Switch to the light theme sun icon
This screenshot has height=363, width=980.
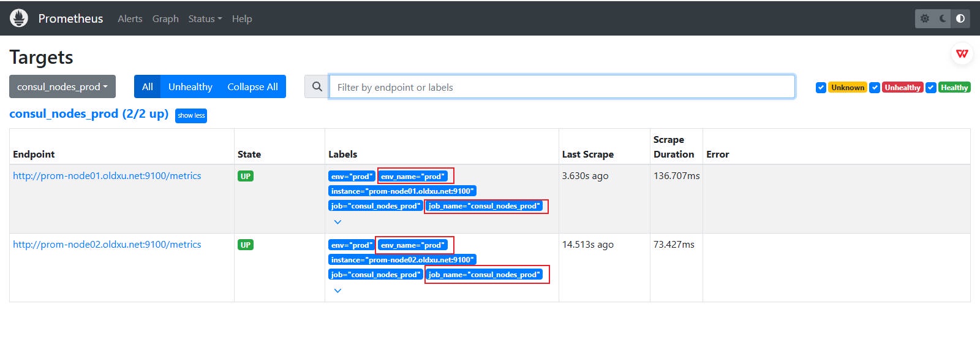925,18
